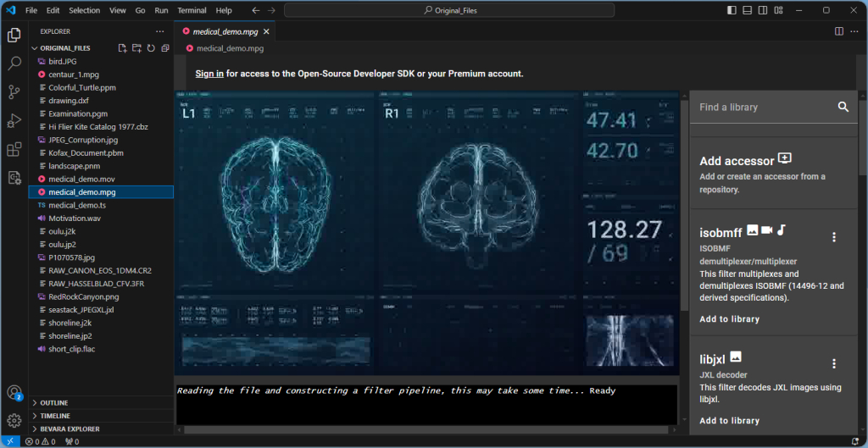Open the Accounts menu icon
Viewport: 868px width, 448px height.
tap(14, 393)
